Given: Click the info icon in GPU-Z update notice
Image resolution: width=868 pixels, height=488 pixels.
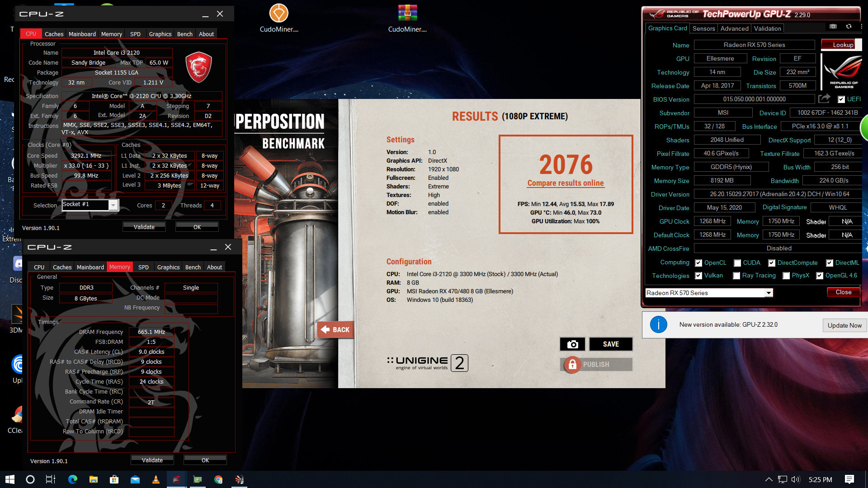Looking at the screenshot, I should (659, 325).
